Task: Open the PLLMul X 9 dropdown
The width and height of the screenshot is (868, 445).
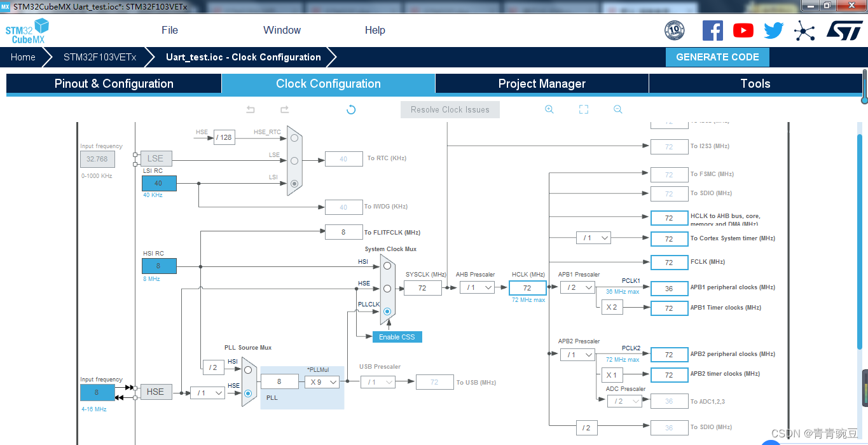Action: 322,382
